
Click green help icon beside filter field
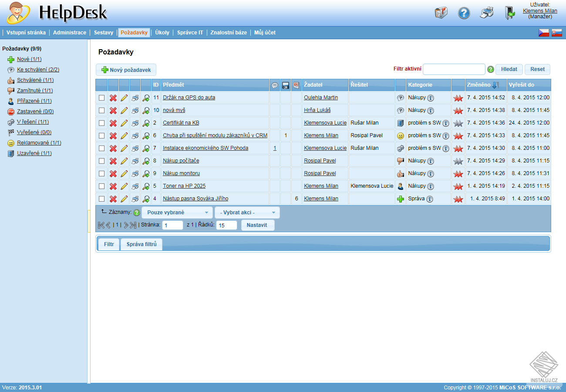point(491,69)
